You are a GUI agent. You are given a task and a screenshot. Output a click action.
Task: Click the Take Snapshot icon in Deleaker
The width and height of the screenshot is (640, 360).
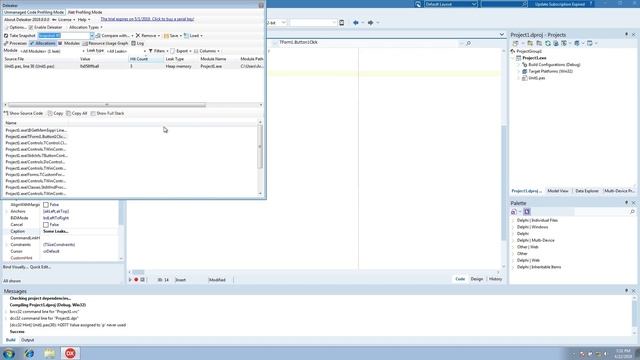click(6, 36)
